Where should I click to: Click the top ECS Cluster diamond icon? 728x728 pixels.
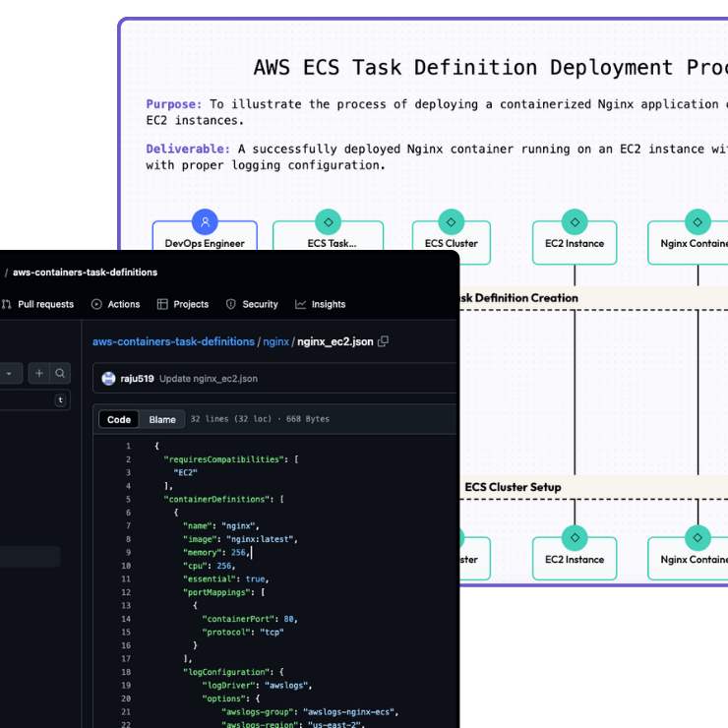(451, 222)
